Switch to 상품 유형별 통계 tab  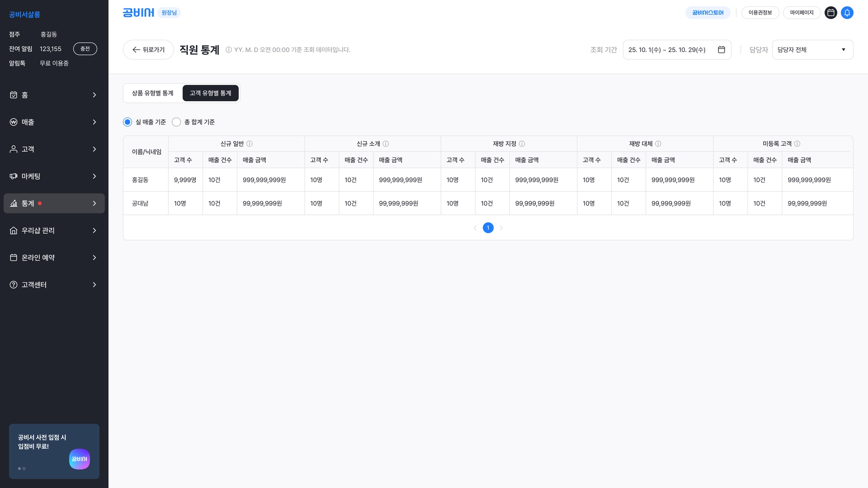153,93
